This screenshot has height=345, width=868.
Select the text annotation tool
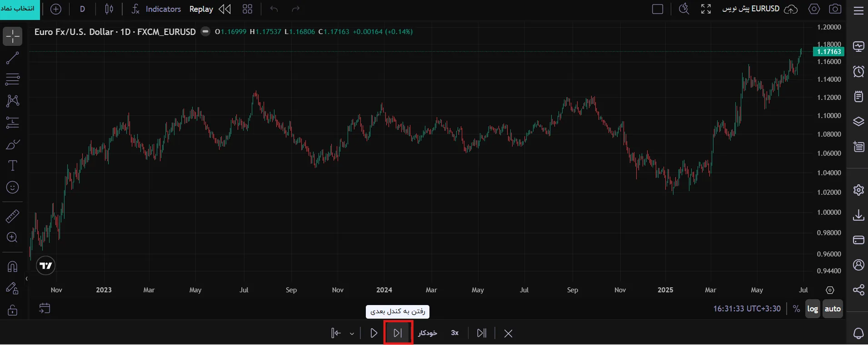pos(12,166)
